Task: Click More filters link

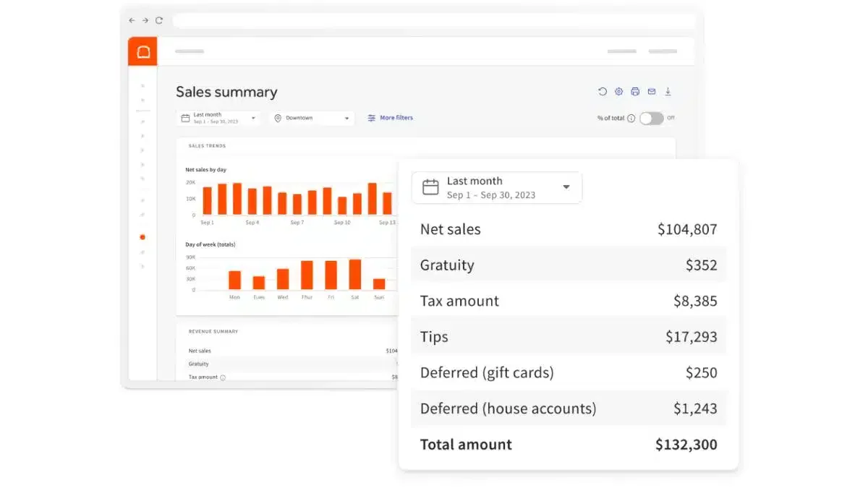Action: (x=390, y=118)
